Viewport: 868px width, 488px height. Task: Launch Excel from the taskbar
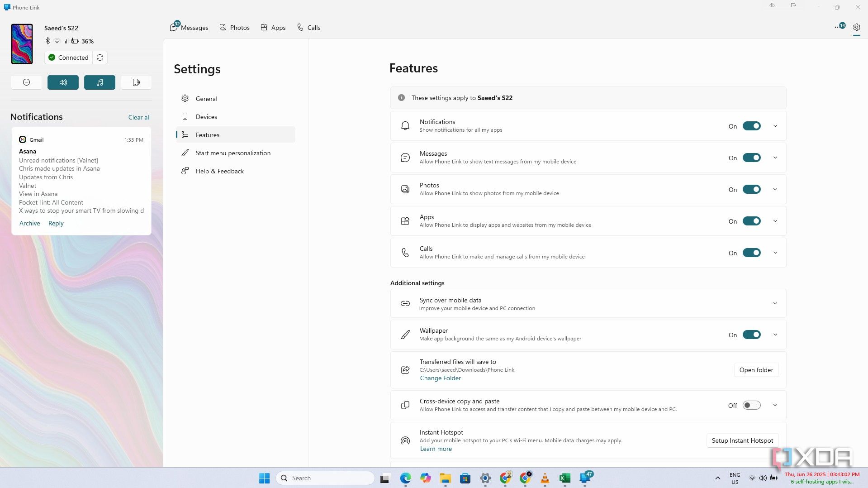564,478
